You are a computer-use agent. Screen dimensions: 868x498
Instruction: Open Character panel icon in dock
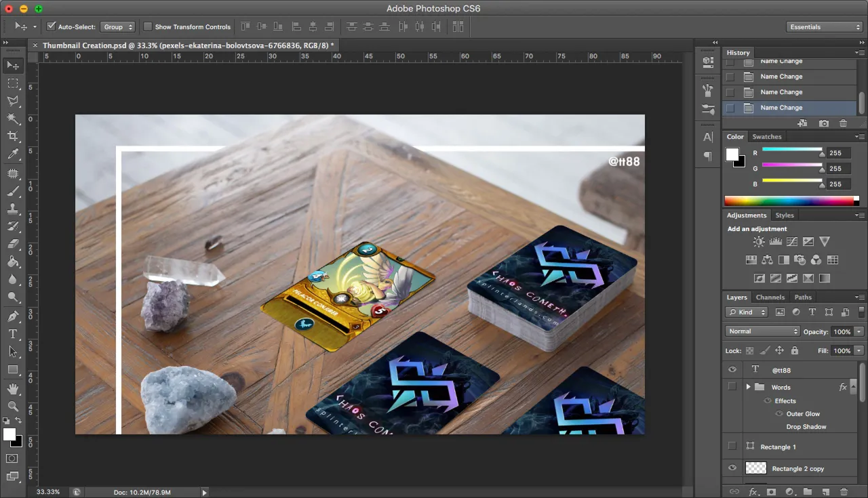pyautogui.click(x=708, y=136)
